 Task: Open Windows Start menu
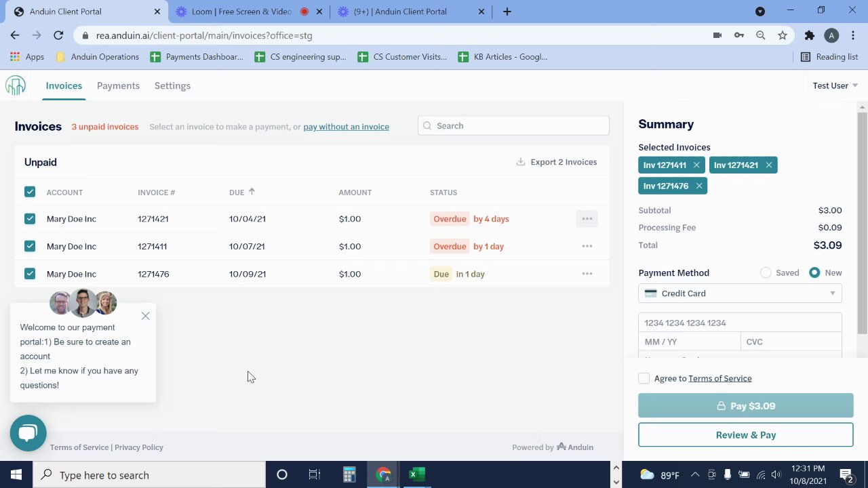pyautogui.click(x=16, y=475)
